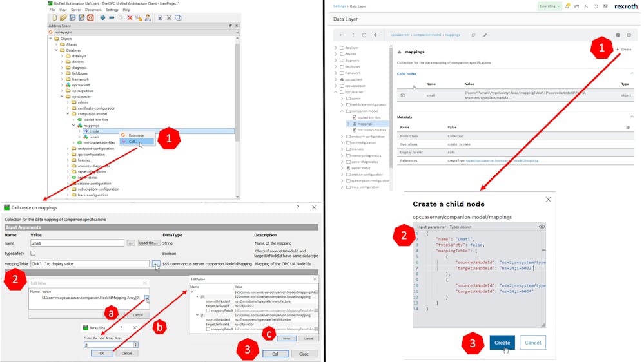Image resolution: width=644 pixels, height=362 pixels.
Task: Toggle the mappingResult checkbox under entry [1]
Action: tap(208, 329)
